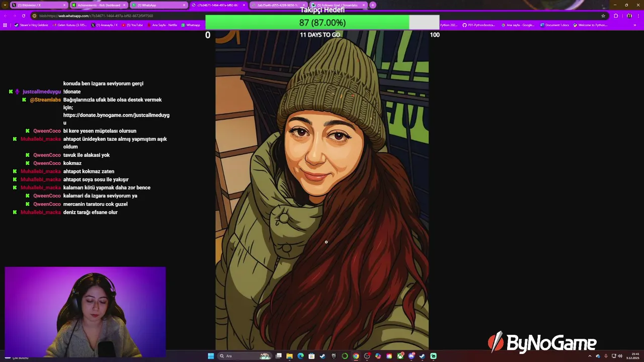Open the Gelen Kutusu bookmark
Image resolution: width=644 pixels, height=362 pixels.
pyautogui.click(x=69, y=25)
